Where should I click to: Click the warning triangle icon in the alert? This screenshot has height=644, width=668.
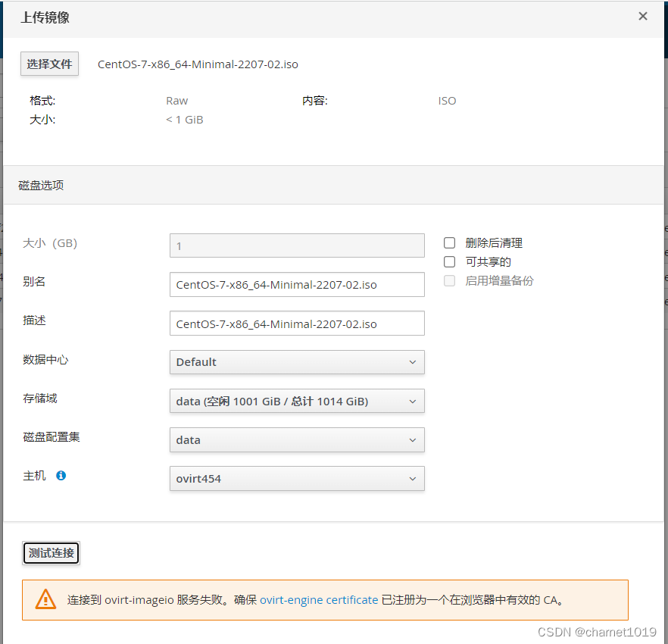pyautogui.click(x=45, y=599)
